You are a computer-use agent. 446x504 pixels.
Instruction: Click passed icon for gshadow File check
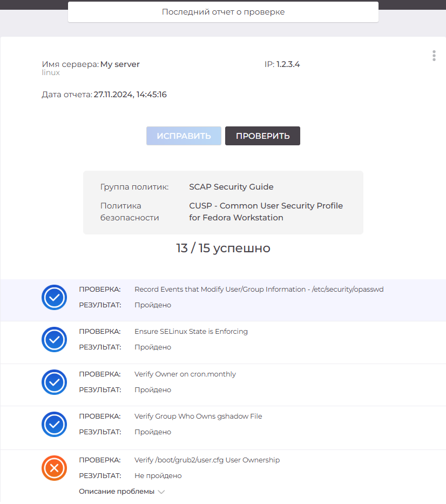click(55, 424)
